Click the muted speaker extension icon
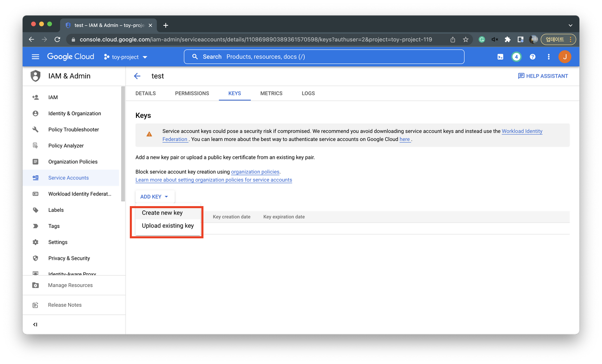 coord(495,39)
